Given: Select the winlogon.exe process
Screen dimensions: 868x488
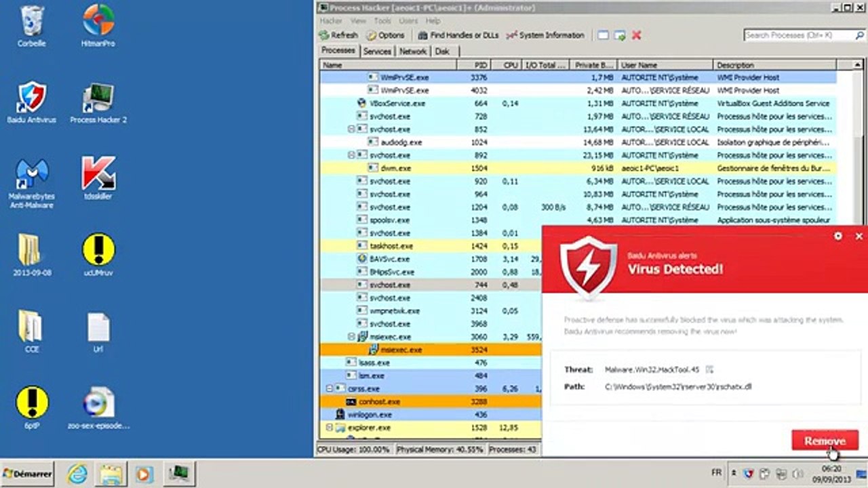Looking at the screenshot, I should [431, 414].
